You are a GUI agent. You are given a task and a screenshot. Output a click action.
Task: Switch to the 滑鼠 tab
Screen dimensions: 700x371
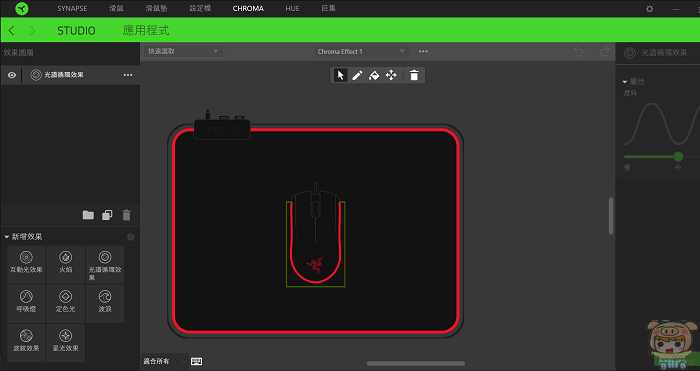(117, 8)
